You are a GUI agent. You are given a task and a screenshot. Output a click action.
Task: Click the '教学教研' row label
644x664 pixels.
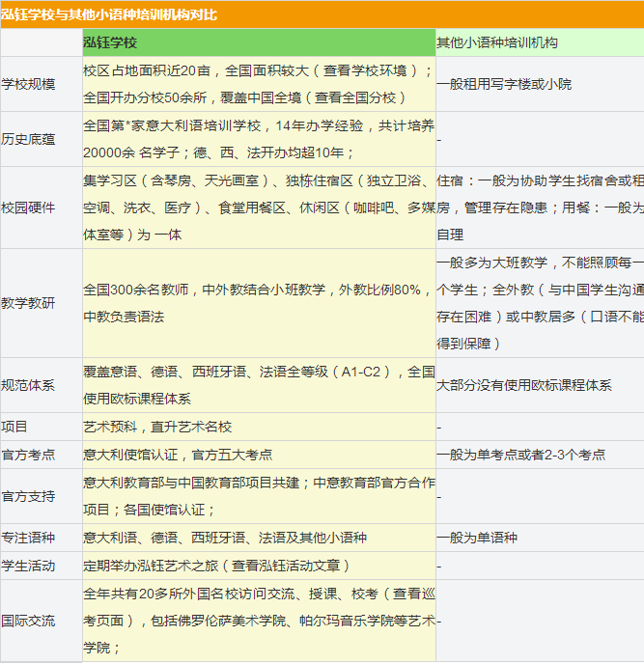[28, 303]
